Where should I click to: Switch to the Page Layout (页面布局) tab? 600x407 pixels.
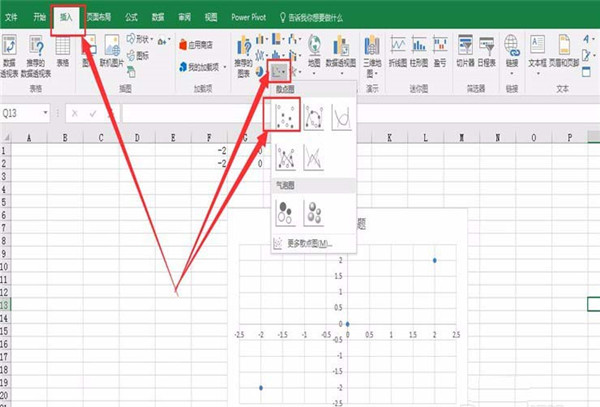tap(98, 17)
